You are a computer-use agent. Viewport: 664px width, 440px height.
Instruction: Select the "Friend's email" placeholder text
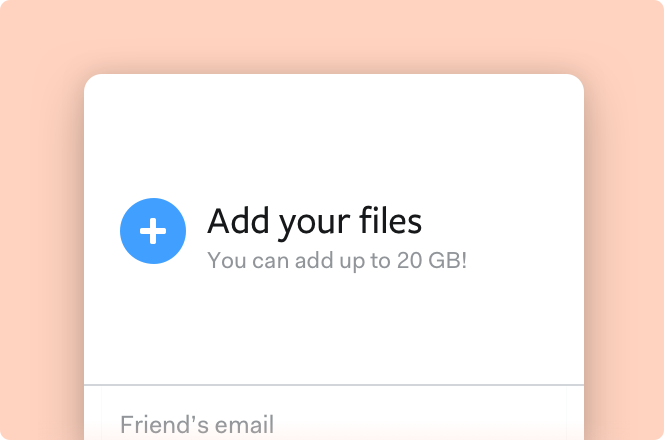click(x=197, y=424)
